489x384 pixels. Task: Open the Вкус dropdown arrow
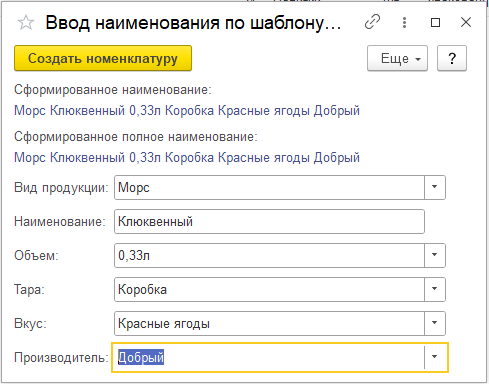435,323
